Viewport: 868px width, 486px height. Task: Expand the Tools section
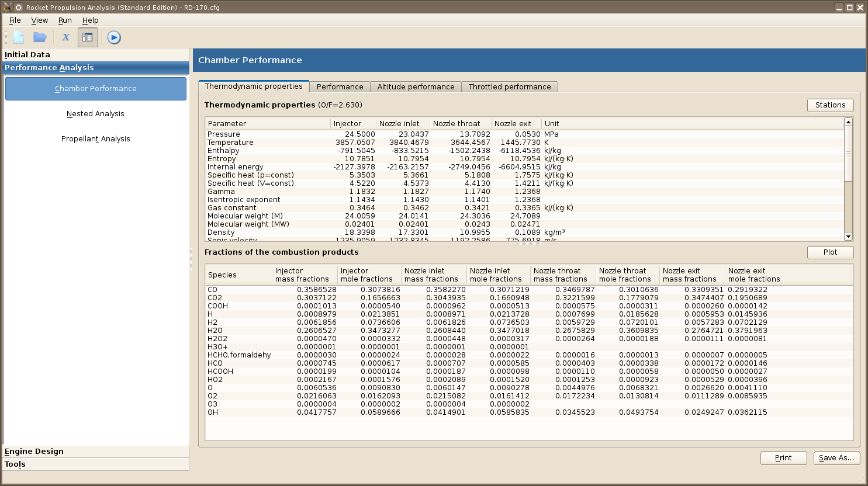click(96, 464)
